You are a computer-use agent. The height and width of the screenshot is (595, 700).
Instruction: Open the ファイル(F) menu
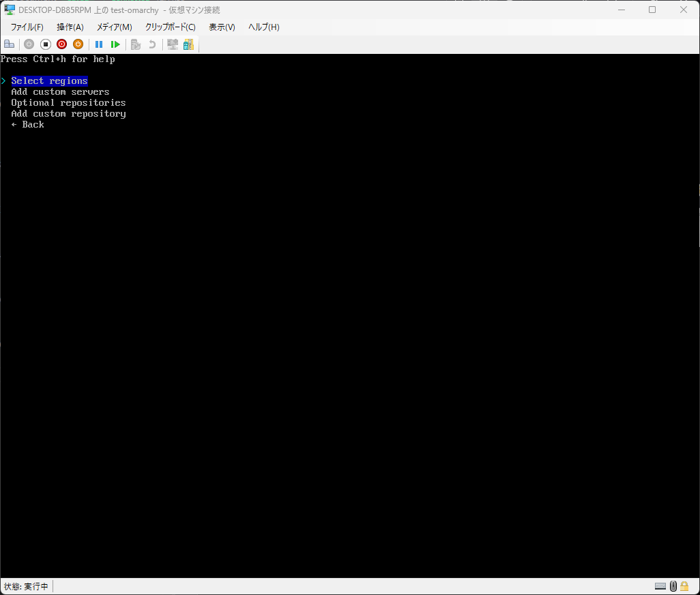(x=27, y=27)
